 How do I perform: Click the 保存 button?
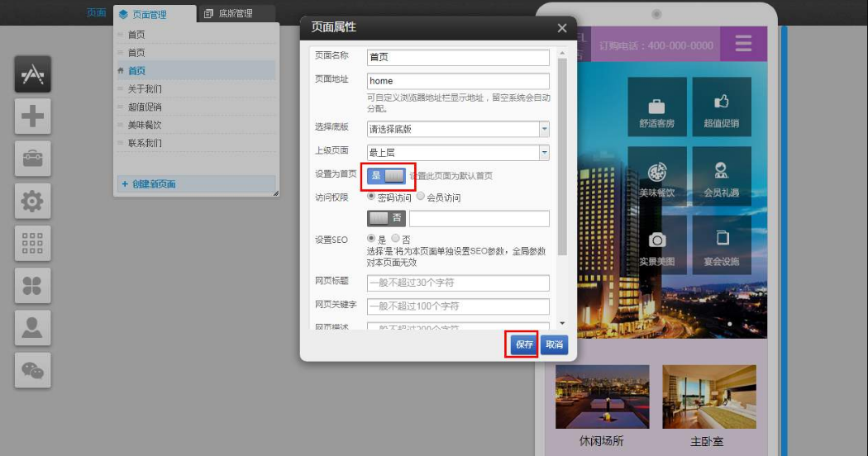(522, 344)
